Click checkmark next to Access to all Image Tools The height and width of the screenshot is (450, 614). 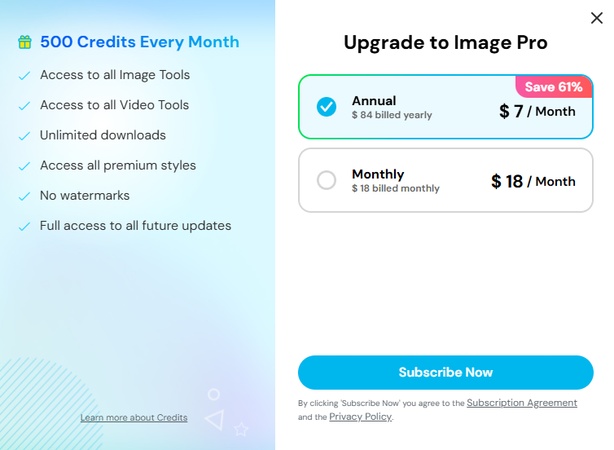point(24,75)
